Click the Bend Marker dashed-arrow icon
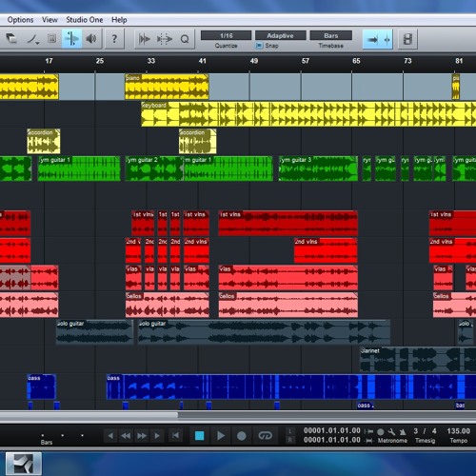The width and height of the screenshot is (476, 476). (165, 39)
